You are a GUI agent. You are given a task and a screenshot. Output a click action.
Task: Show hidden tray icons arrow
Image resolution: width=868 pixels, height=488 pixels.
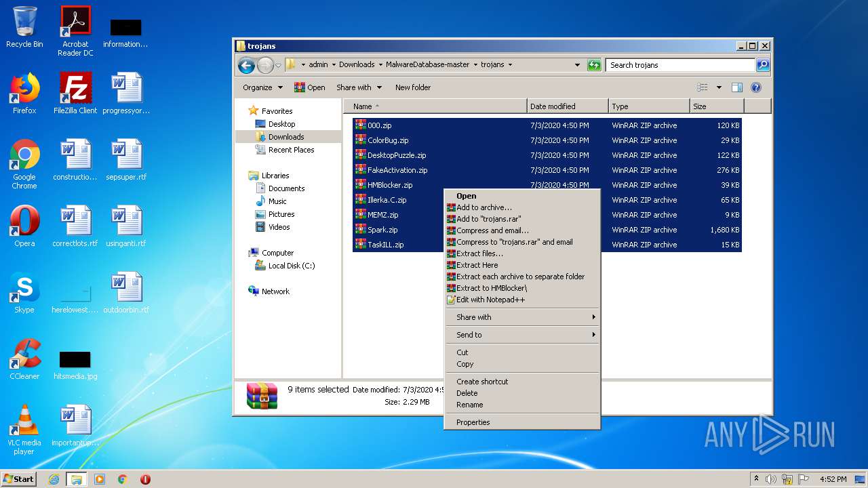click(x=756, y=479)
